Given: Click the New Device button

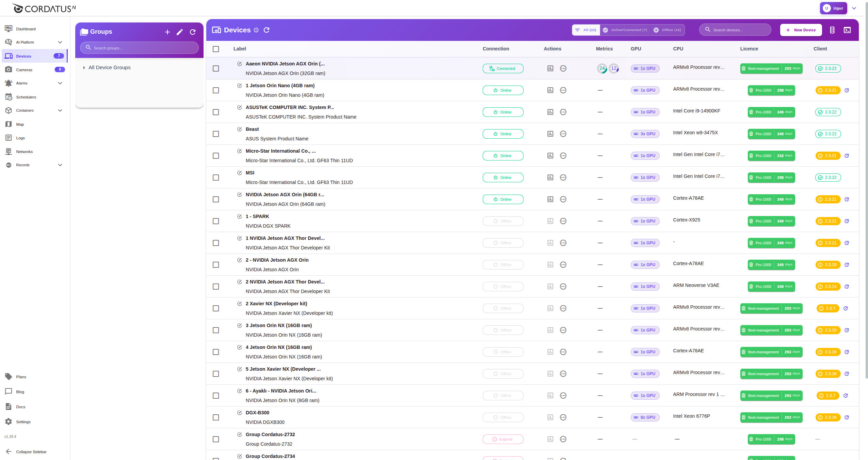Looking at the screenshot, I should [801, 30].
